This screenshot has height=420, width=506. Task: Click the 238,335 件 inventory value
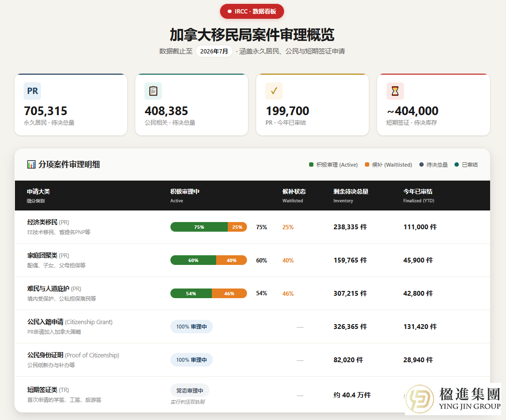coord(350,227)
